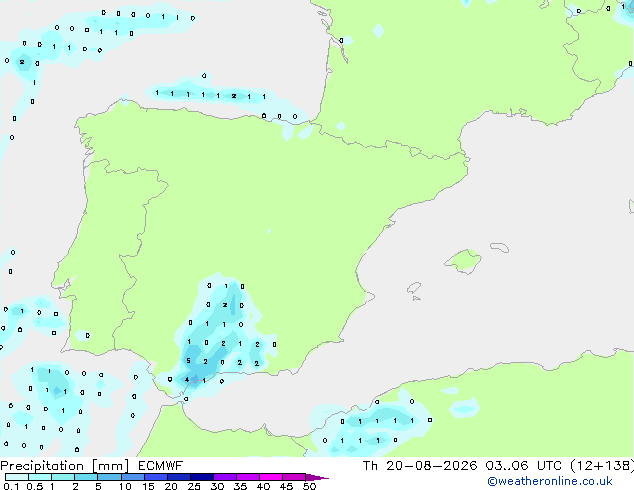Click the '10' legend scale label
The image size is (634, 490).
125,486
